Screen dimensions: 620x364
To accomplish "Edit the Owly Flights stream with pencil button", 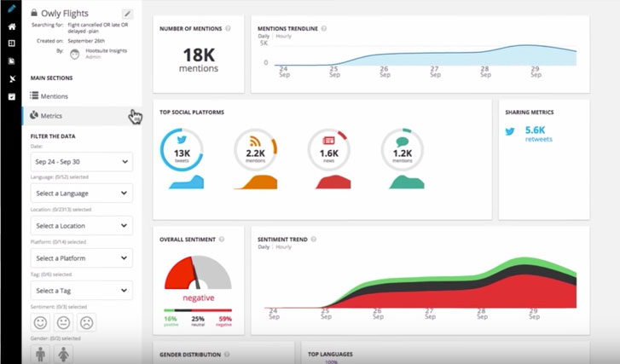I will [x=127, y=14].
